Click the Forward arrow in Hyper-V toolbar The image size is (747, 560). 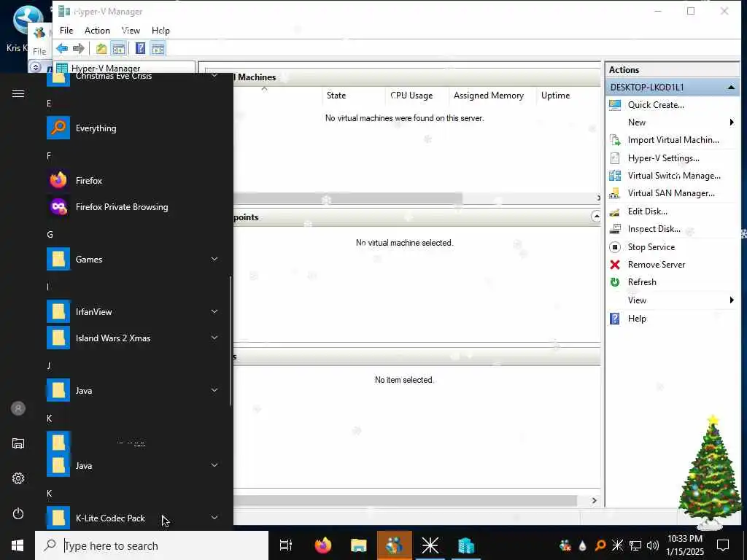[79, 48]
